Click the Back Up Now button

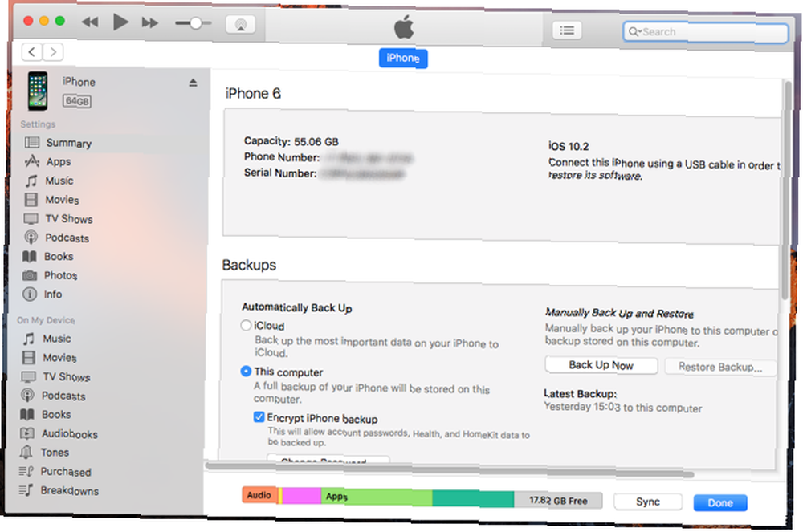(601, 365)
